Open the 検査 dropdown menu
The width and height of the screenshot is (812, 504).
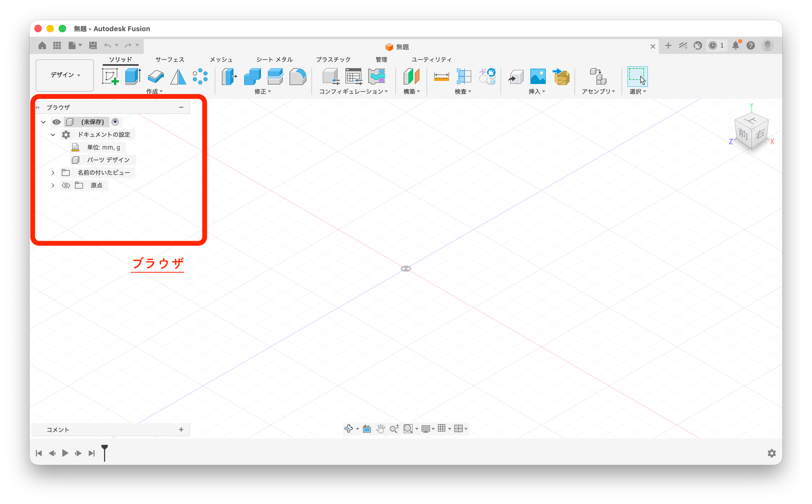pyautogui.click(x=463, y=91)
